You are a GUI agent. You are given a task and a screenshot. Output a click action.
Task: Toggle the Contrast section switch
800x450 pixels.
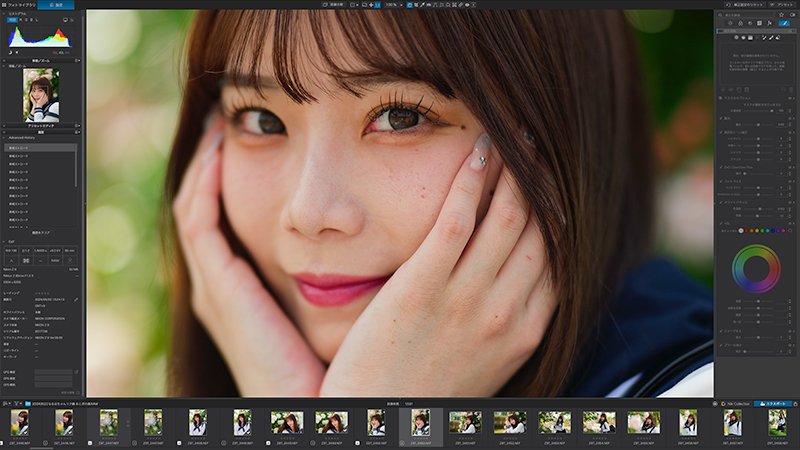(x=790, y=182)
